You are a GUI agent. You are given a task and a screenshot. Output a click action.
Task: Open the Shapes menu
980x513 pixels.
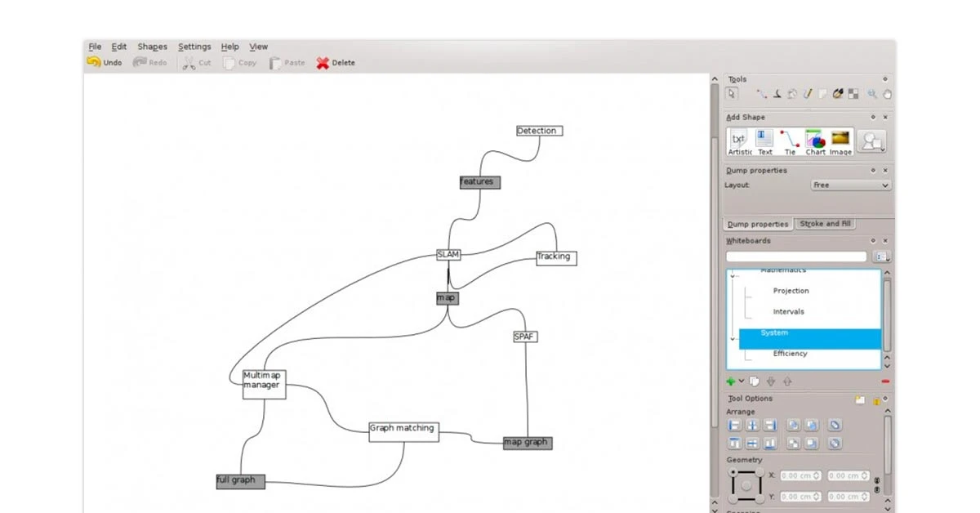152,47
